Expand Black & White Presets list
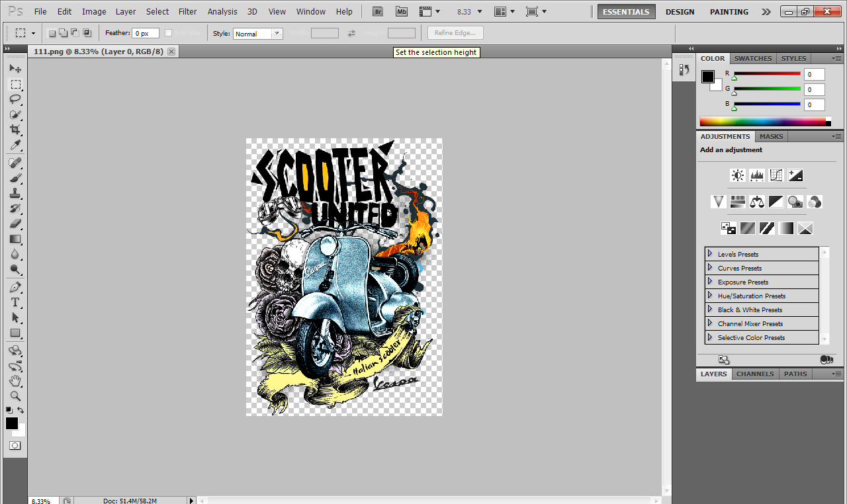This screenshot has width=847, height=504. [x=710, y=310]
